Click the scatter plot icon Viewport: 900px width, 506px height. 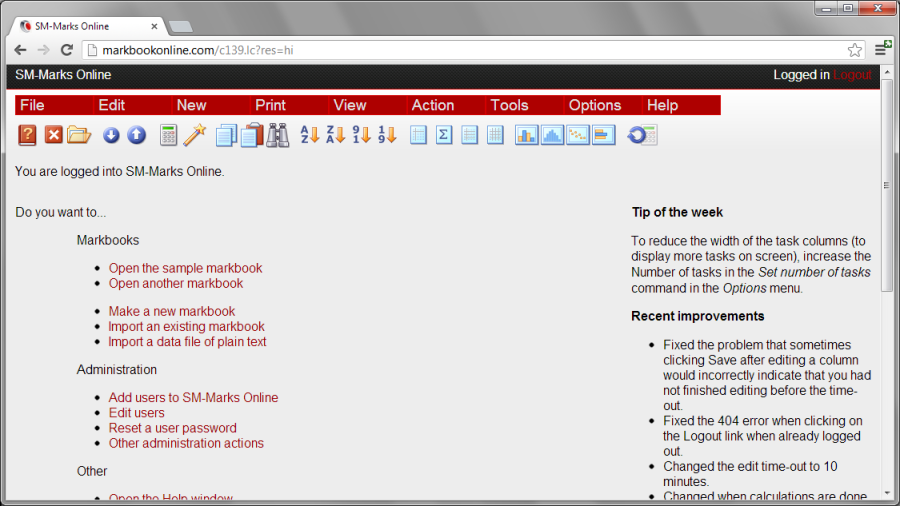click(x=578, y=135)
